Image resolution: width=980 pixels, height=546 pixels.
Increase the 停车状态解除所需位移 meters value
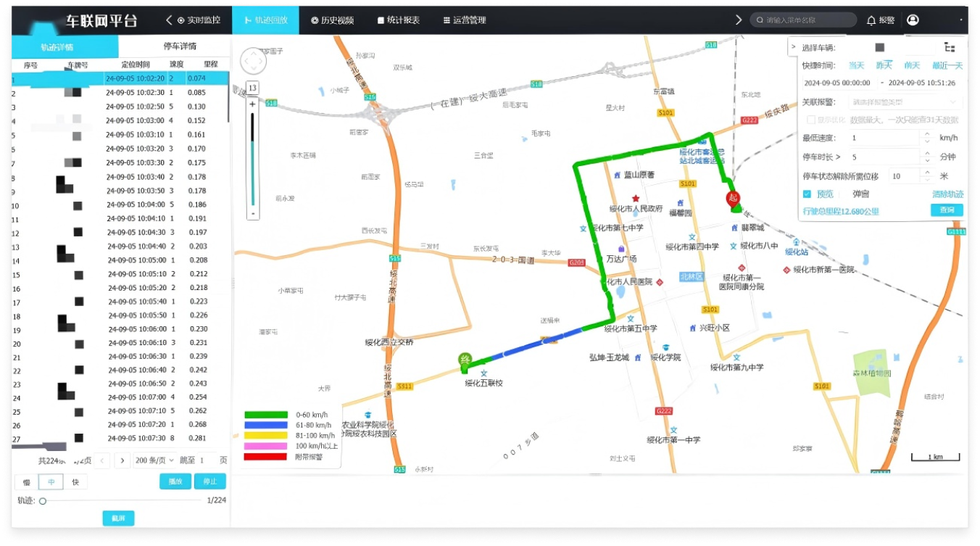[x=927, y=172]
